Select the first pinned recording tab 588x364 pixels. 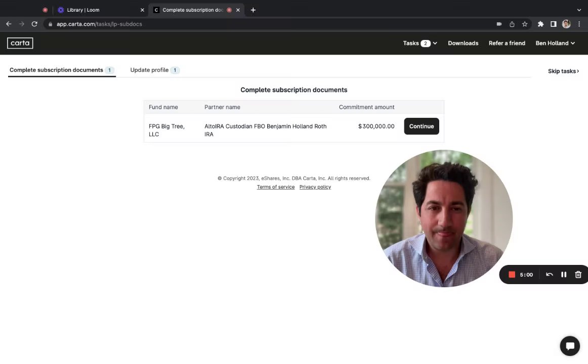[x=45, y=10]
